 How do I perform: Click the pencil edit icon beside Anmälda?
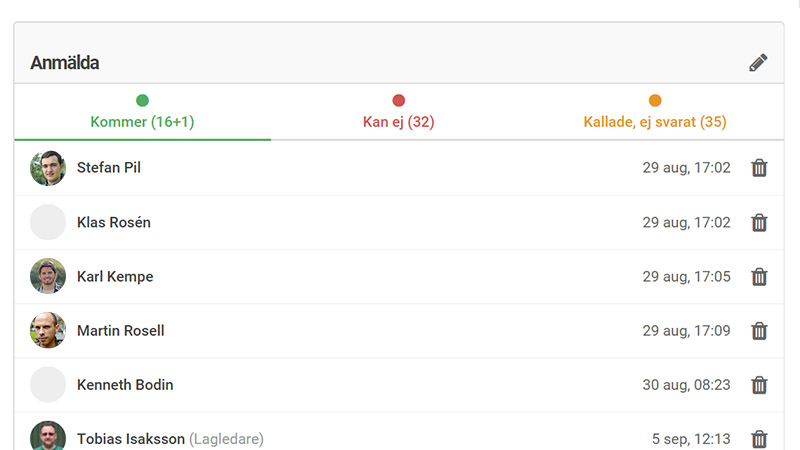click(758, 63)
